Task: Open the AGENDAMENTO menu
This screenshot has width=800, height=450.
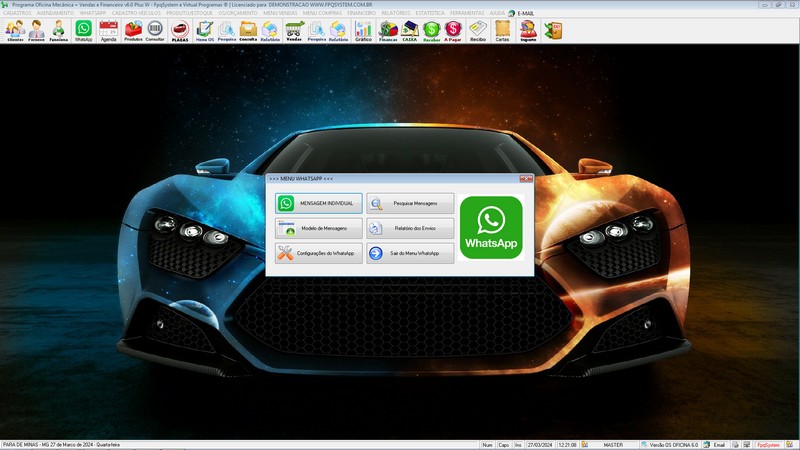Action: (x=55, y=13)
